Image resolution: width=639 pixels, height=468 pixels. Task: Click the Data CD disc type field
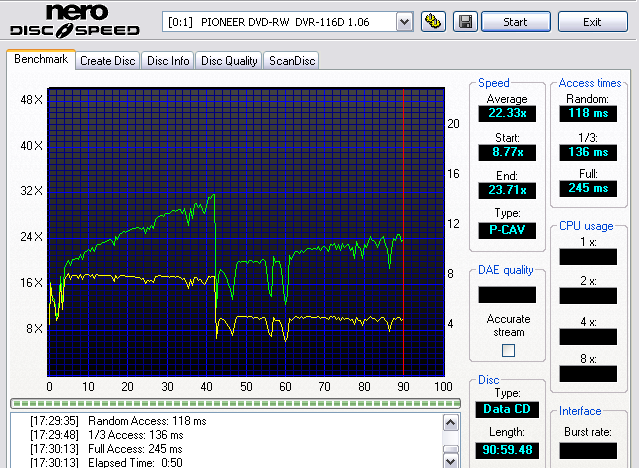click(507, 411)
